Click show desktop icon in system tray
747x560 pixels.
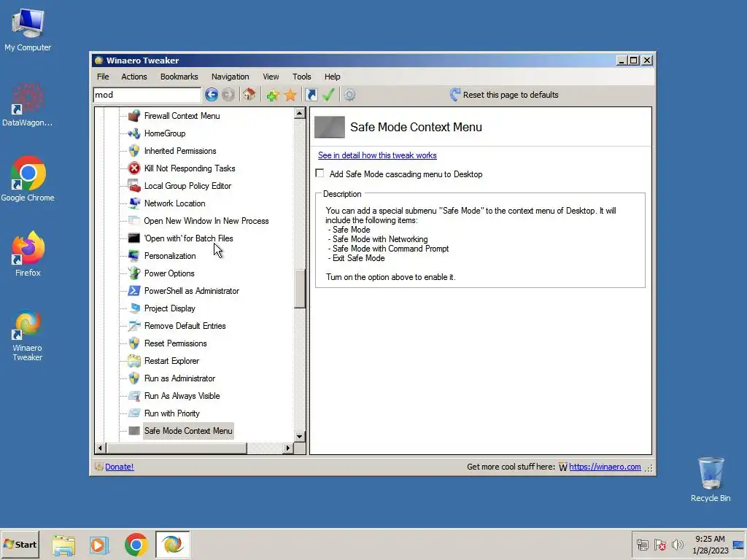738,545
